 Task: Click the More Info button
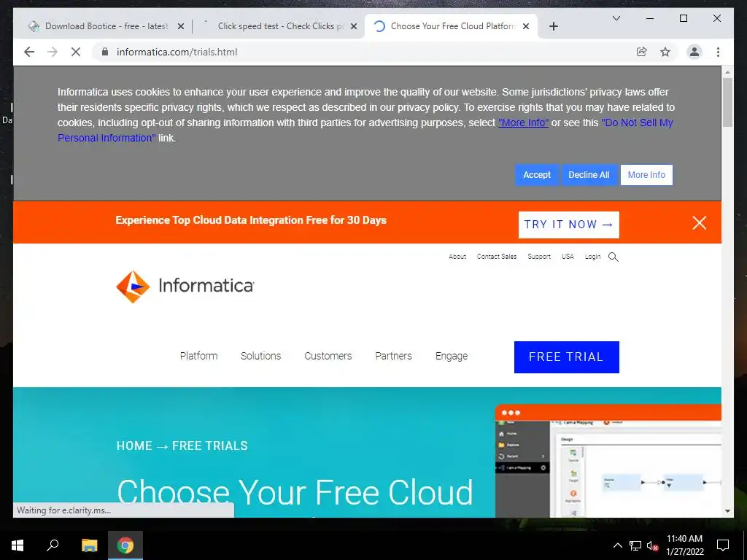[646, 175]
